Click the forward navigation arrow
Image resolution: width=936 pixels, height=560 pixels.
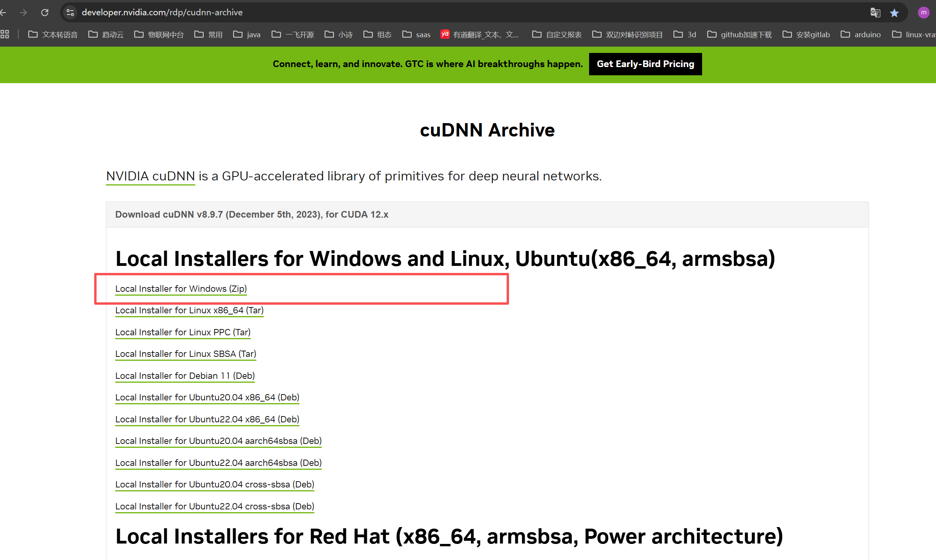(24, 13)
